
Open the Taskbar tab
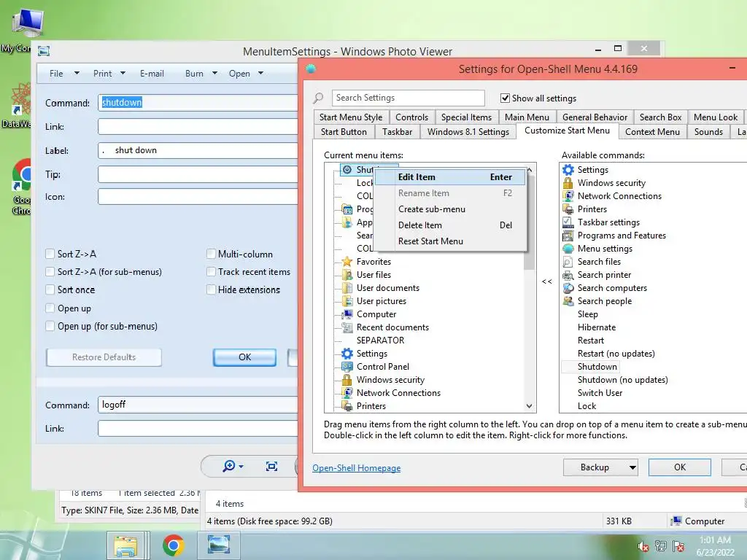point(397,132)
